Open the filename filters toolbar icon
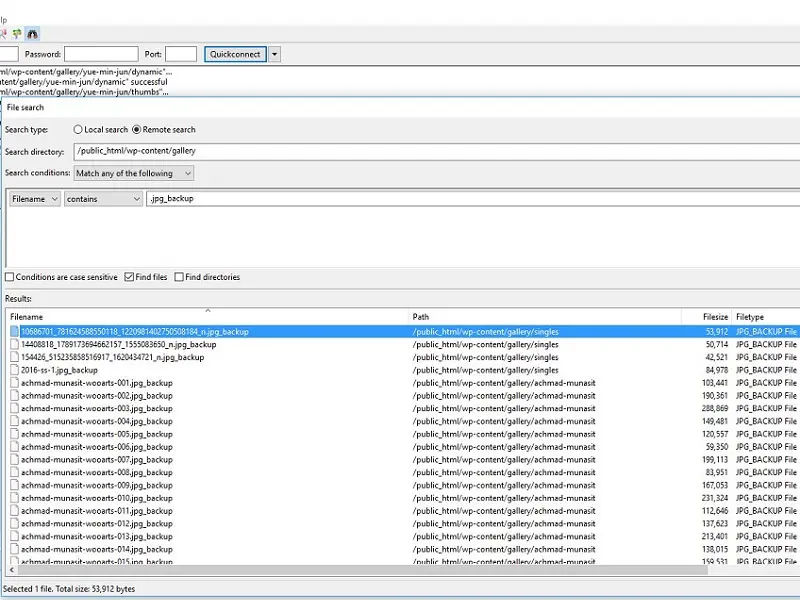This screenshot has height=600, width=800. 4,33
